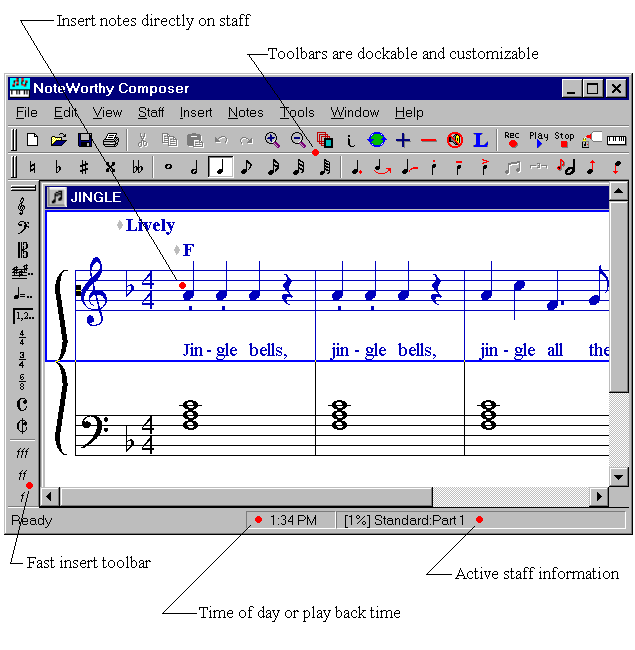Cut selection with scissors icon
This screenshot has width=635, height=650.
point(143,140)
